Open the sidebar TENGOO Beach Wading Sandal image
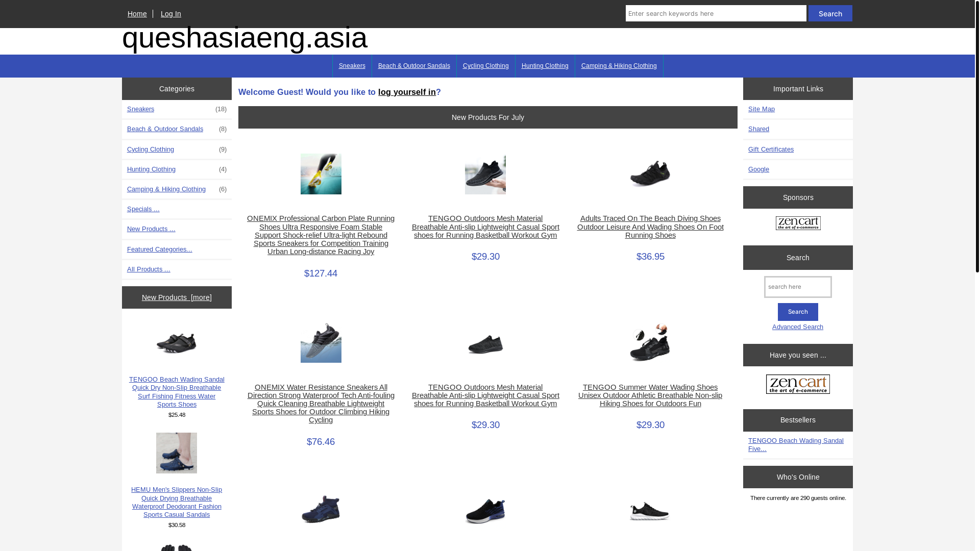This screenshot has height=551, width=980. tap(177, 343)
